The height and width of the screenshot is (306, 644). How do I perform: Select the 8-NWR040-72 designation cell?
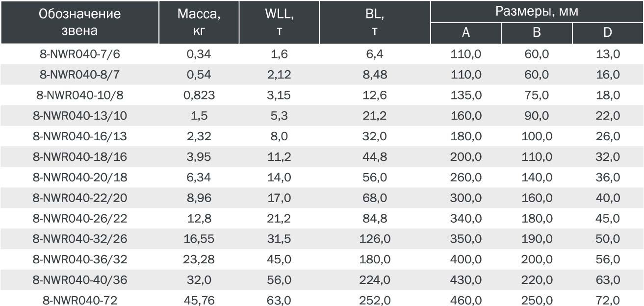pyautogui.click(x=80, y=300)
